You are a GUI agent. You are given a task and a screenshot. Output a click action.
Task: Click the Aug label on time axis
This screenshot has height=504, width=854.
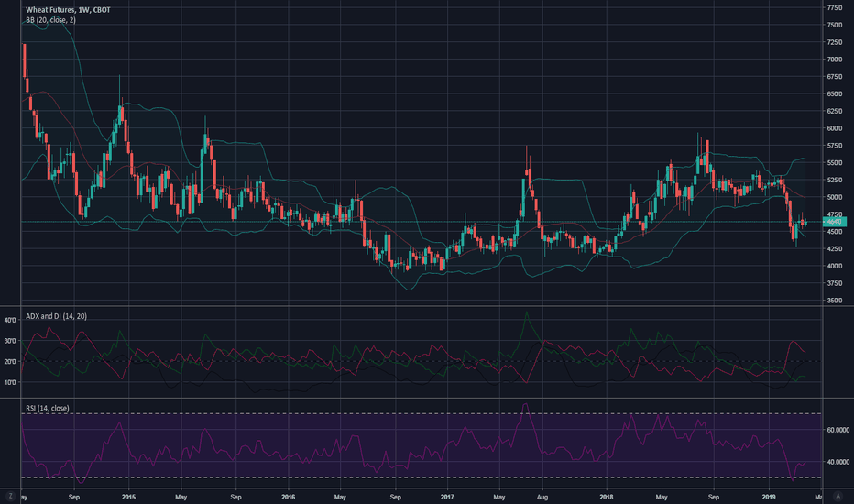pos(542,497)
